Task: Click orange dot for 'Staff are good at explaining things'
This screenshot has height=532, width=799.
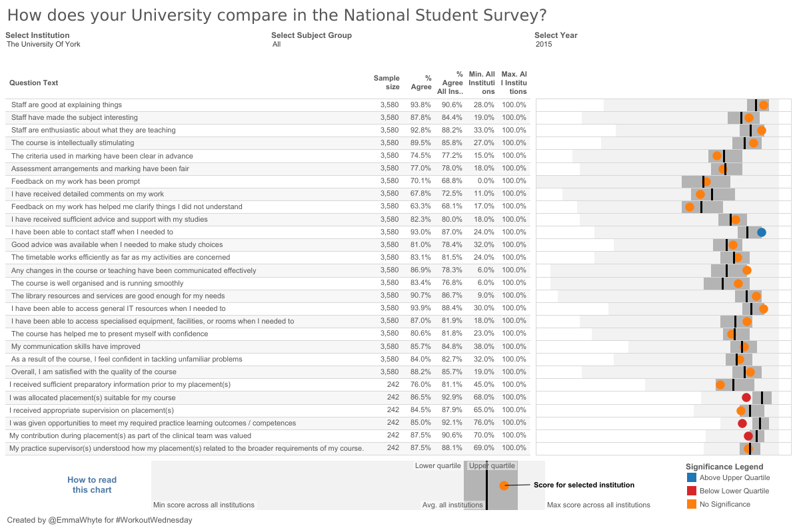Action: pyautogui.click(x=764, y=105)
